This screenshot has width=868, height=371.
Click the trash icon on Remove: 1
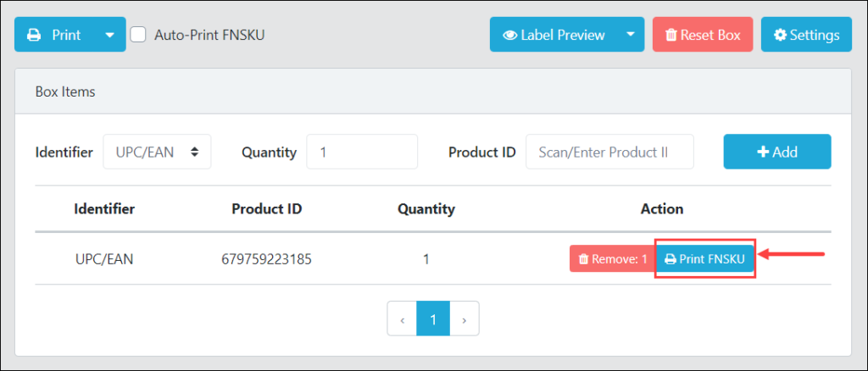click(x=583, y=258)
